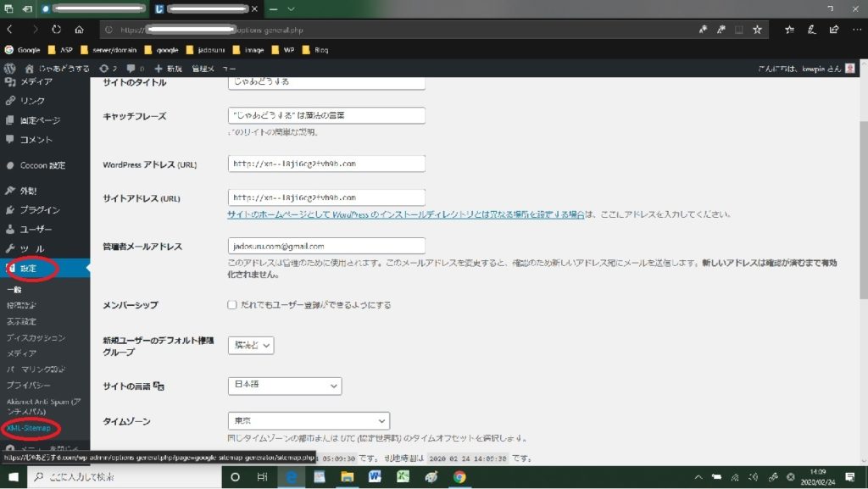Open the new user default role dropdown

coord(251,345)
